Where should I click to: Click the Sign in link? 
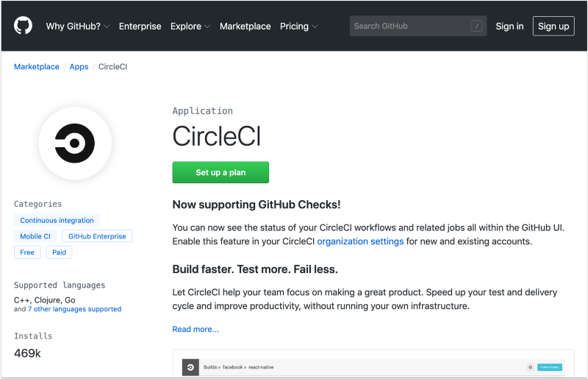[509, 26]
